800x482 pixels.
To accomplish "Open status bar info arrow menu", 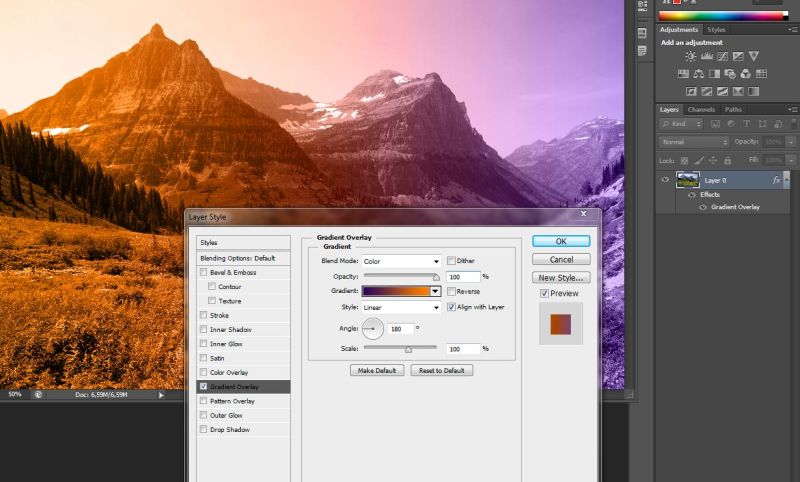I will pos(161,395).
